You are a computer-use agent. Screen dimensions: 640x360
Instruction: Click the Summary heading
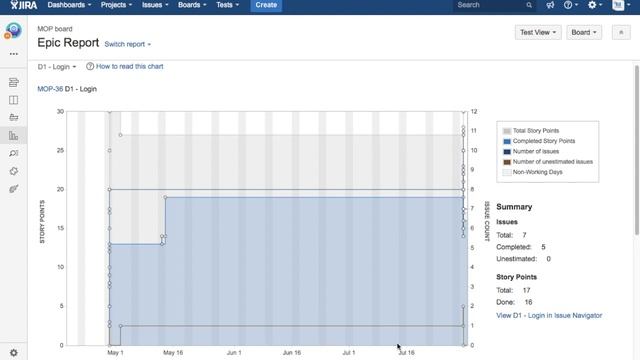coord(514,207)
